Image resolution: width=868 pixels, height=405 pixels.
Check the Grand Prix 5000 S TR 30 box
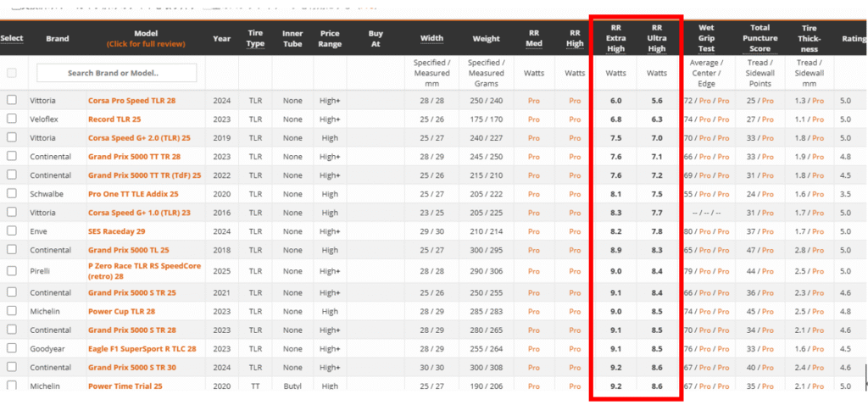click(x=12, y=368)
